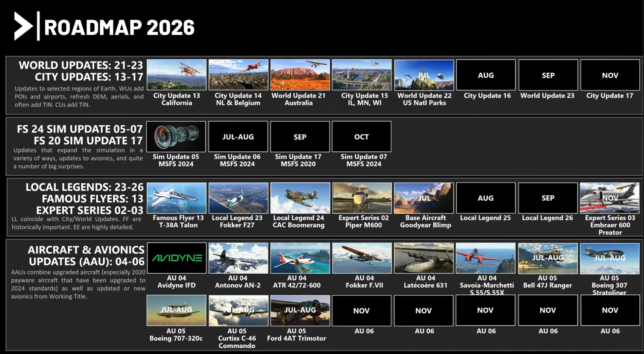Click the AAU description paragraph
Image resolution: width=644 pixels, height=354 pixels.
pyautogui.click(x=78, y=284)
